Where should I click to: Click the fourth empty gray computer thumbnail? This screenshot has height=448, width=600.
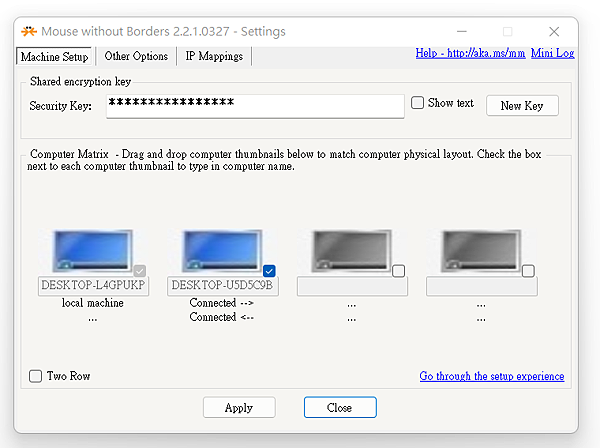pos(481,251)
